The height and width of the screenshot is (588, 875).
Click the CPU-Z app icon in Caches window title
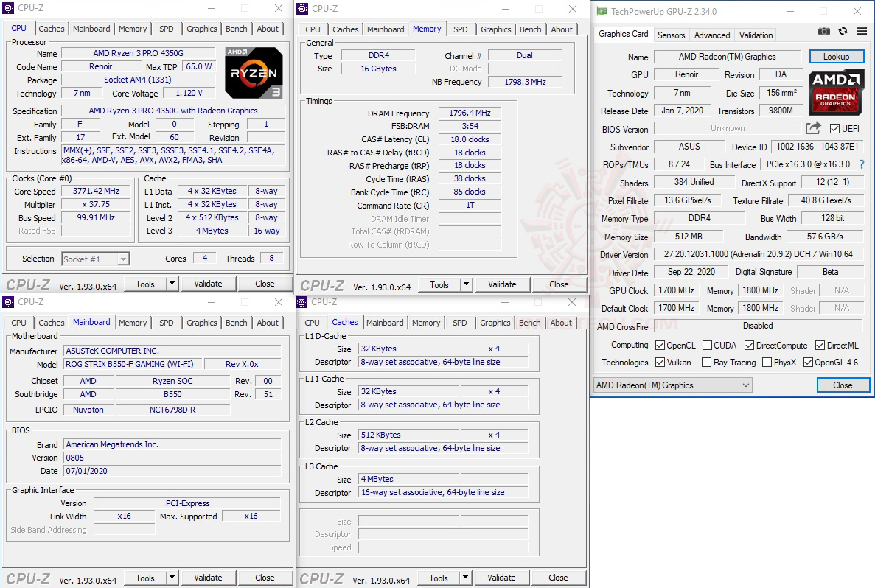coord(302,302)
